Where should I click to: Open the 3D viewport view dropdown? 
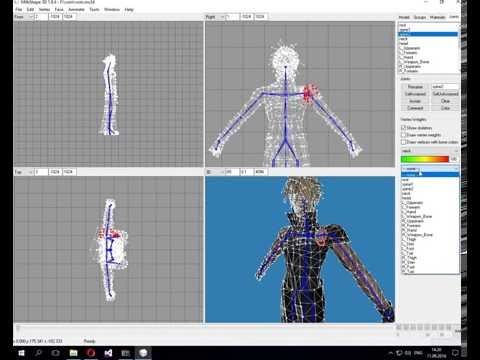pyautogui.click(x=215, y=172)
